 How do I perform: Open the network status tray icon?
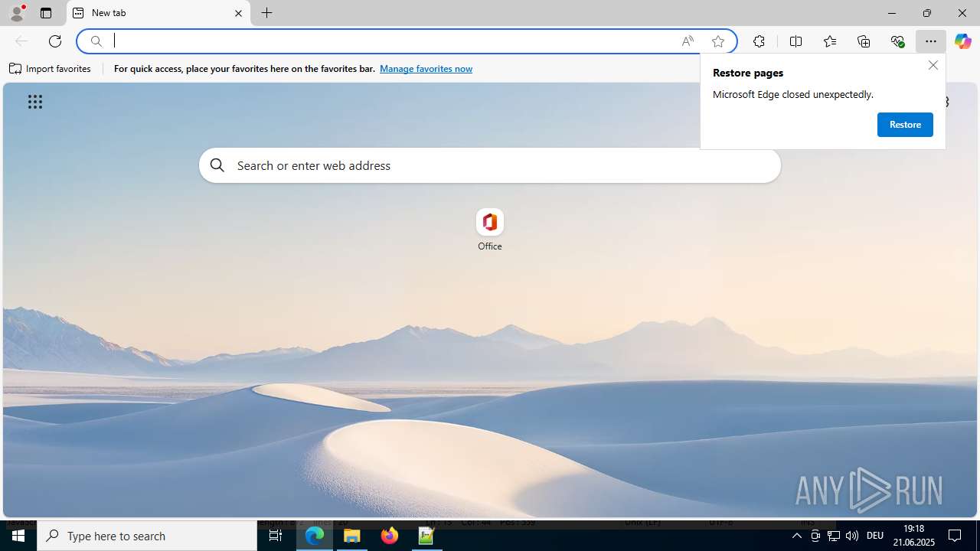[x=834, y=536]
